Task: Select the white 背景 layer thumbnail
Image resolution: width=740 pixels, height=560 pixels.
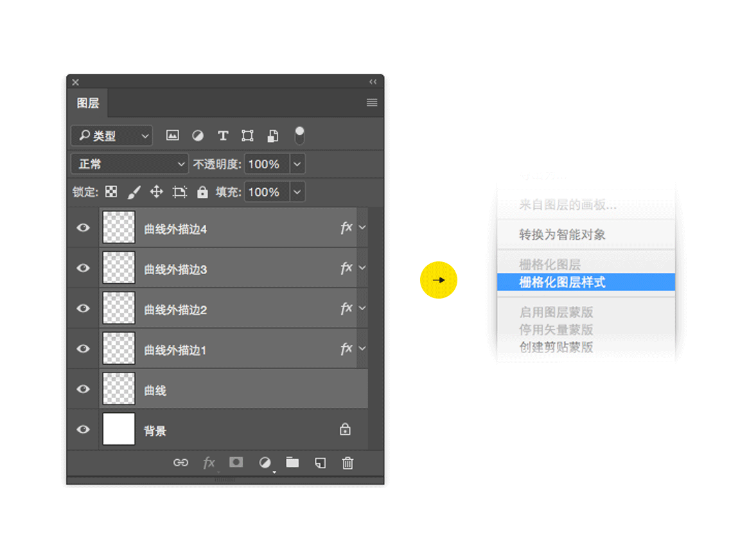Action: tap(119, 429)
